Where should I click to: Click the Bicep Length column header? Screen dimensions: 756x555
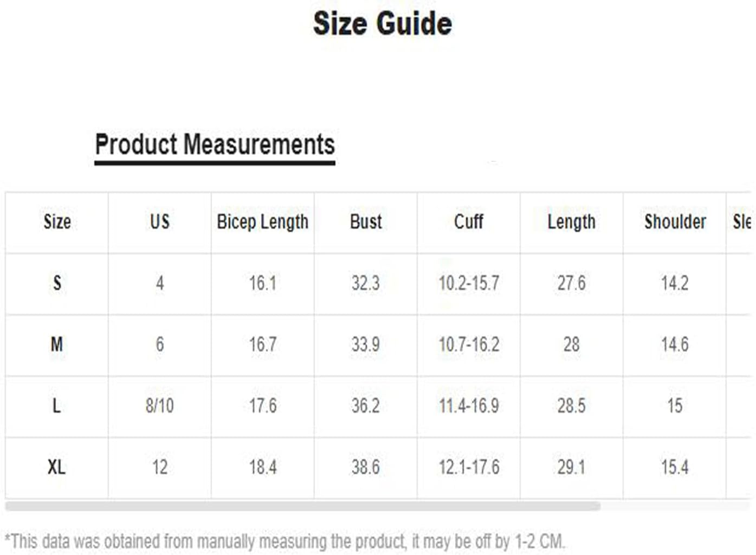click(x=263, y=222)
